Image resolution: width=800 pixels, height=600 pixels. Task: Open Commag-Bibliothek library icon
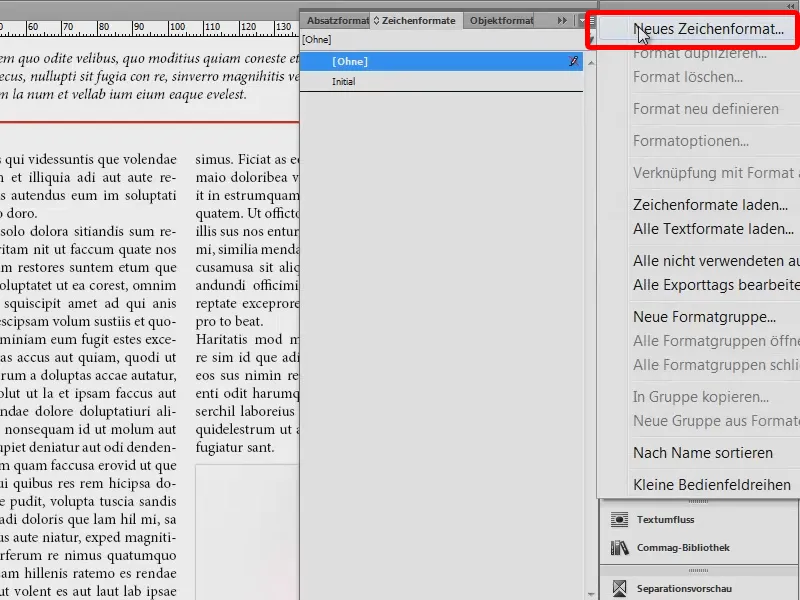pyautogui.click(x=619, y=547)
